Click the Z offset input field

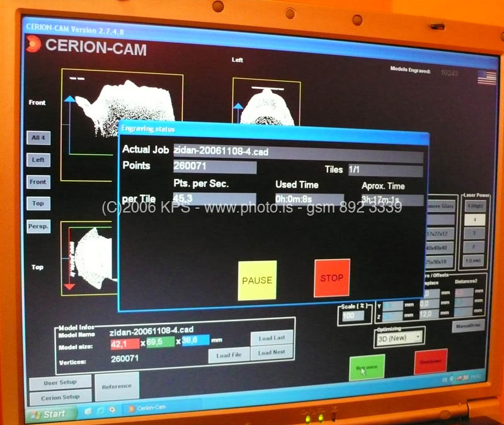(x=392, y=317)
